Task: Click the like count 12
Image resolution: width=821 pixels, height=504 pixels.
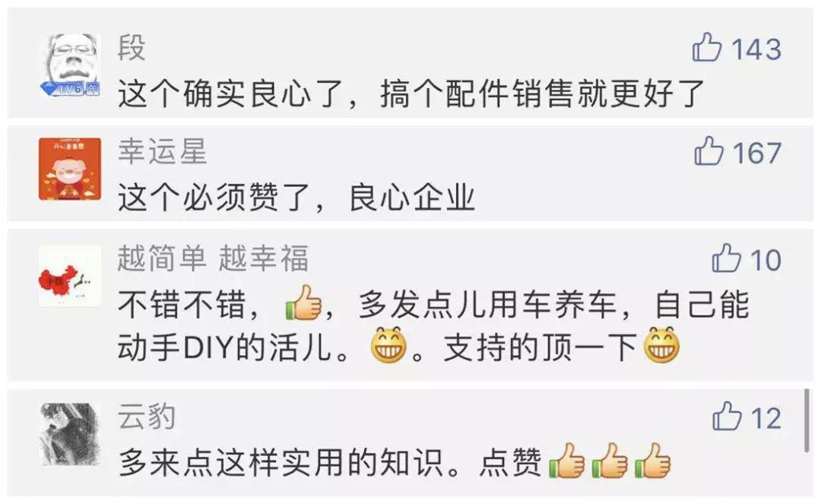Action: click(766, 418)
